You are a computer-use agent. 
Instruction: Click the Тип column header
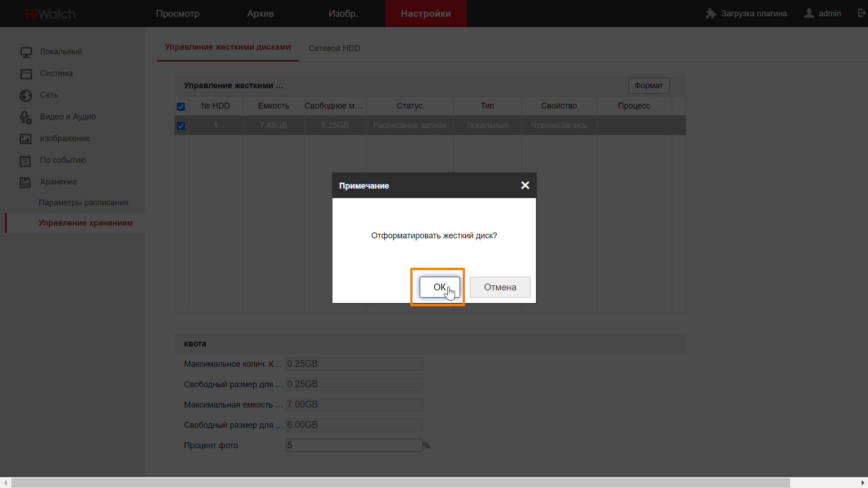pyautogui.click(x=487, y=106)
